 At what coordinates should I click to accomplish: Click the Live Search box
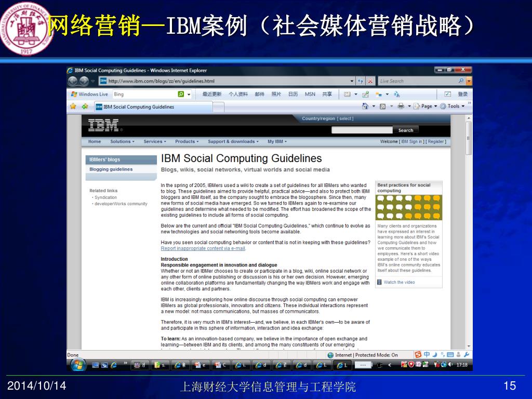point(418,81)
